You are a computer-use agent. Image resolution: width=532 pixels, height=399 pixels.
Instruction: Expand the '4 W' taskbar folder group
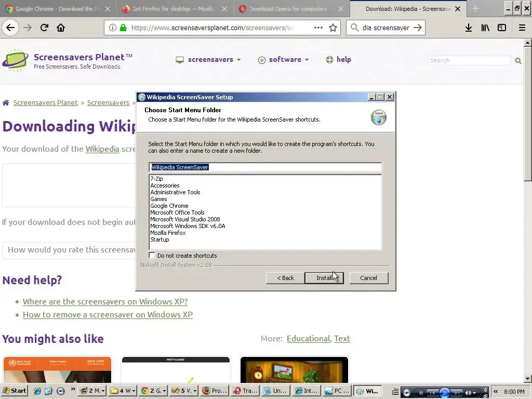tap(123, 391)
